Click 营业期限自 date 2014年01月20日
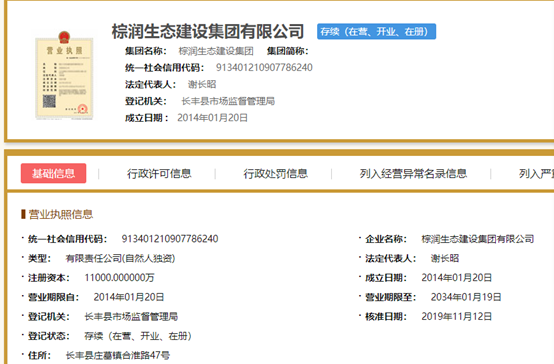 point(129,297)
